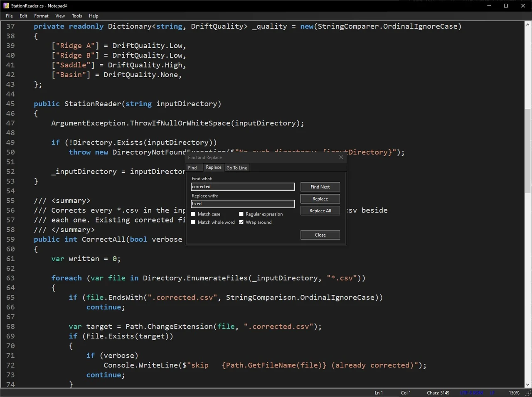This screenshot has width=532, height=397.
Task: Open the Format menu
Action: [x=41, y=16]
